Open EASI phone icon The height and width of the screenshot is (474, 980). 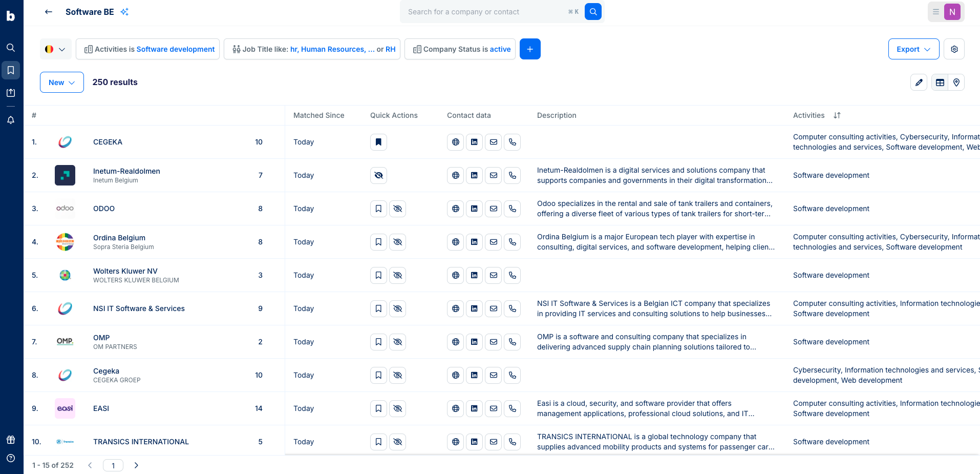[x=513, y=408]
